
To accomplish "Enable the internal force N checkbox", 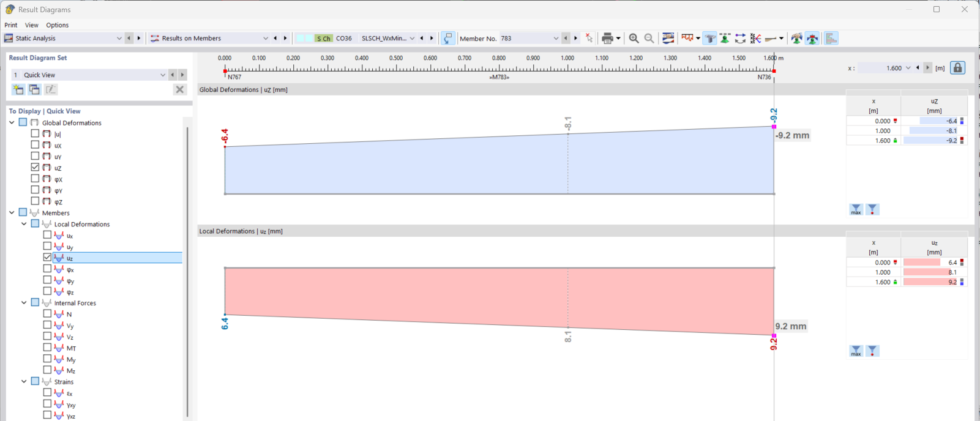I will click(47, 313).
